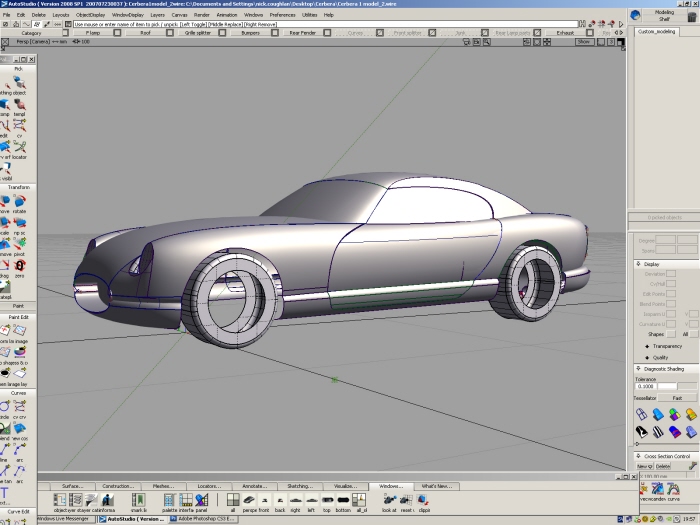
Task: Click the Tolerance value field
Action: point(645,386)
